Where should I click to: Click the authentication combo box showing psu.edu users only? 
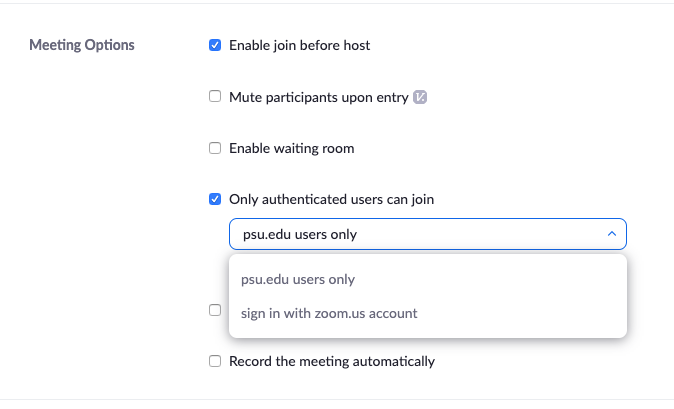point(428,234)
